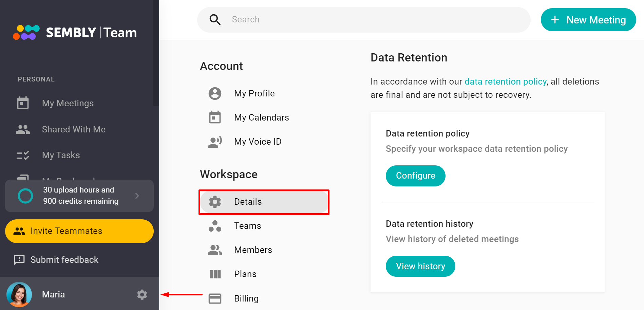Select the Members icon
This screenshot has width=644, height=310.
point(215,250)
